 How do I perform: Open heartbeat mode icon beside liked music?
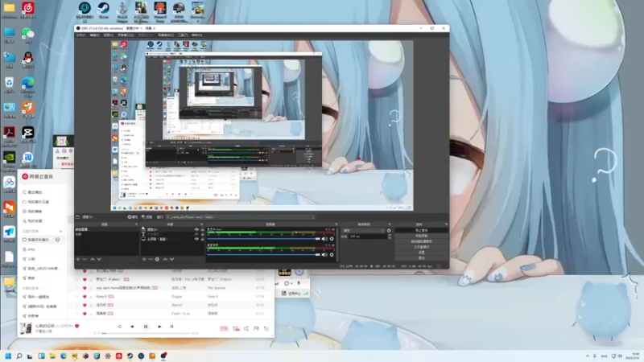point(57,240)
